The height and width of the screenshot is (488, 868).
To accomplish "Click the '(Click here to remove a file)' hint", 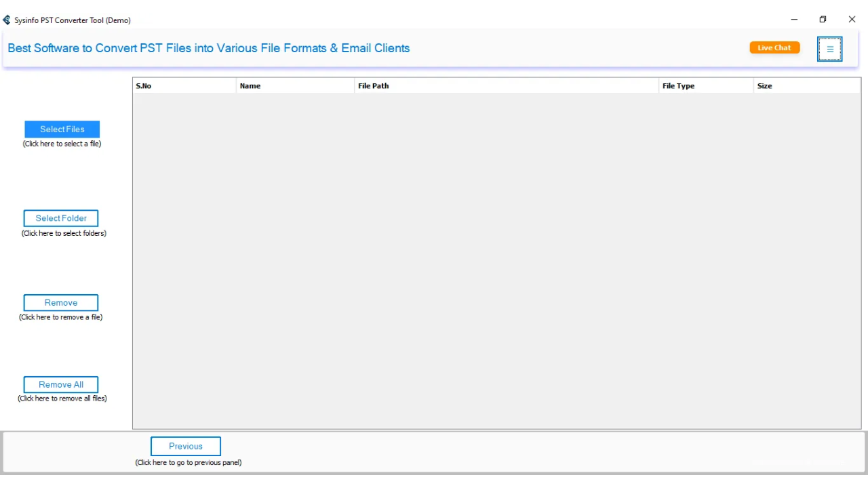I will (61, 317).
